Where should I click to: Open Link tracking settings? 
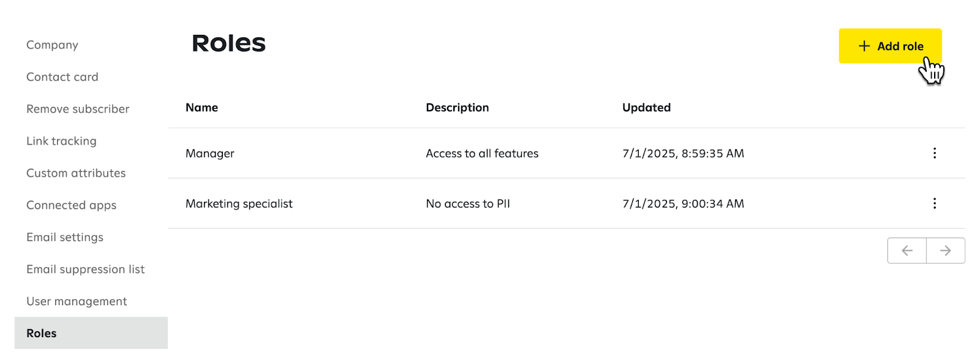61,141
